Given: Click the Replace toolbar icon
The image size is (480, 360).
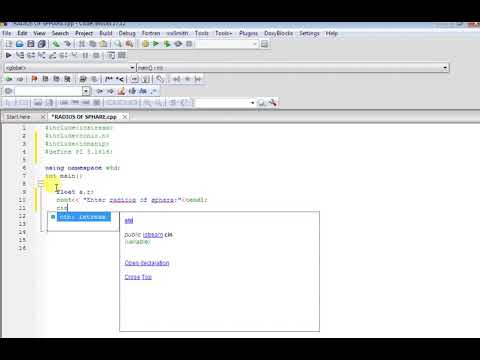Looking at the screenshot, I should [129, 44].
